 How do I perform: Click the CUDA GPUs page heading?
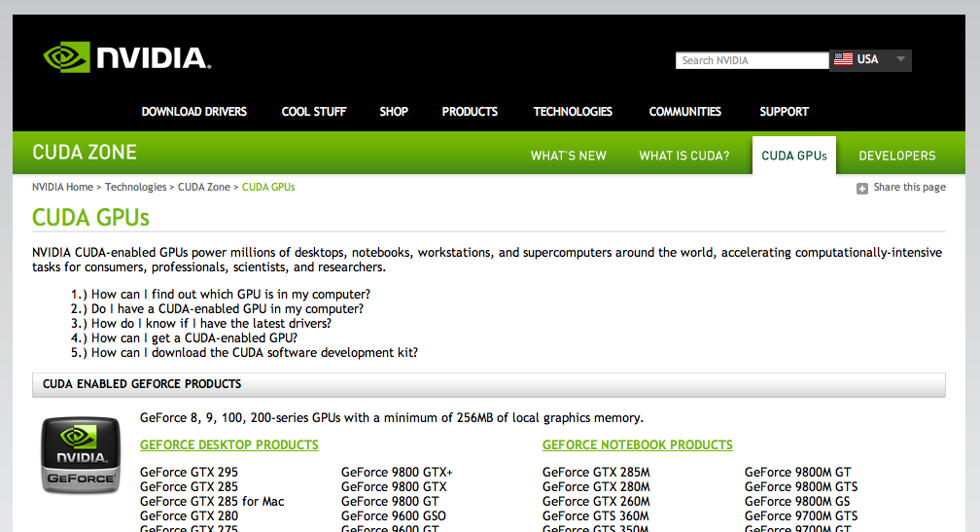(x=90, y=218)
